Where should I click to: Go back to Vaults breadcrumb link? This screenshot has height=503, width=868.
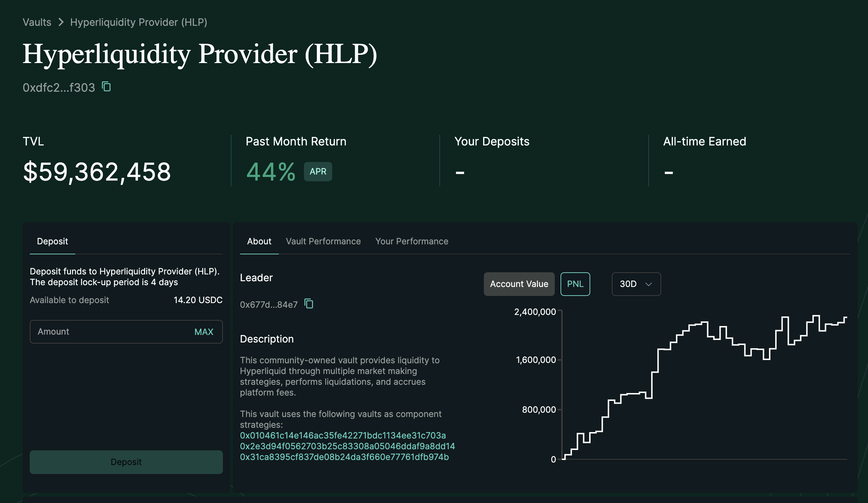(37, 22)
